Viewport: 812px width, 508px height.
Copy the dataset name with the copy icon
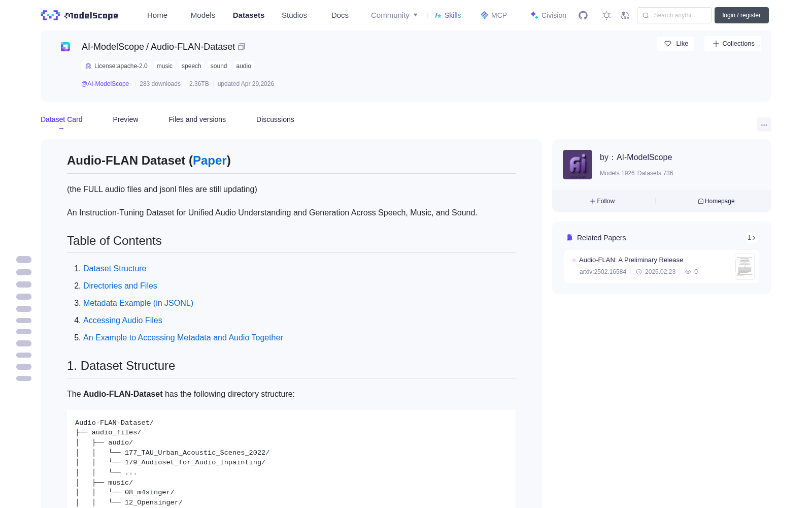coord(242,47)
